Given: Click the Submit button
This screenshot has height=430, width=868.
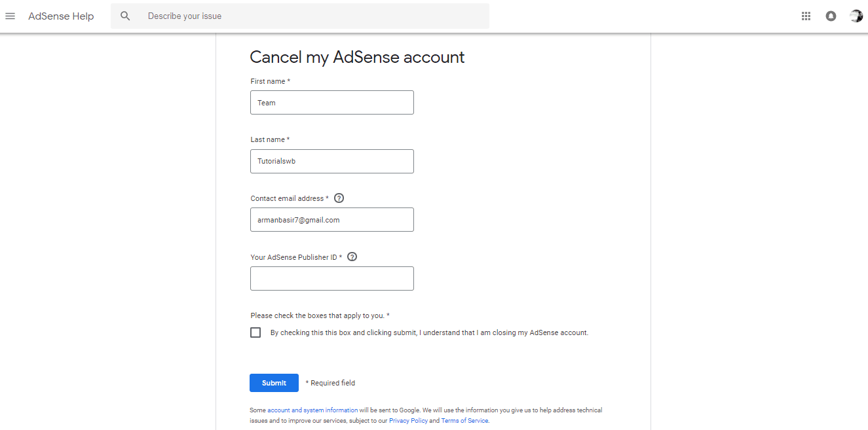Looking at the screenshot, I should (x=274, y=383).
